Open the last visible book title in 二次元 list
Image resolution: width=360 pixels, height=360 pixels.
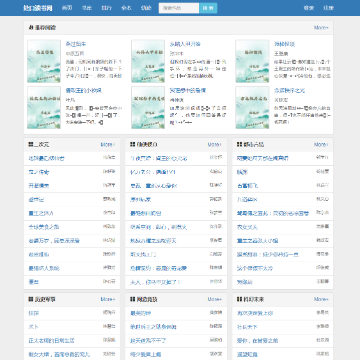click(x=34, y=282)
